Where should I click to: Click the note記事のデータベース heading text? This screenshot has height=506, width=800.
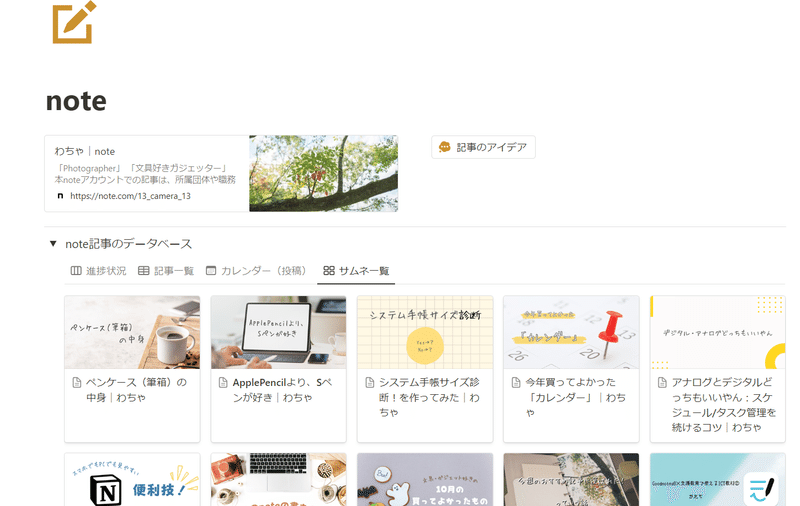click(129, 244)
